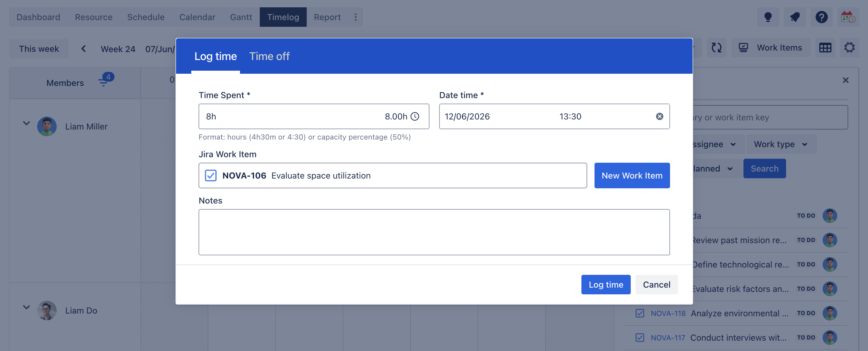Click into the Notes text area
This screenshot has width=868, height=351.
(x=434, y=232)
